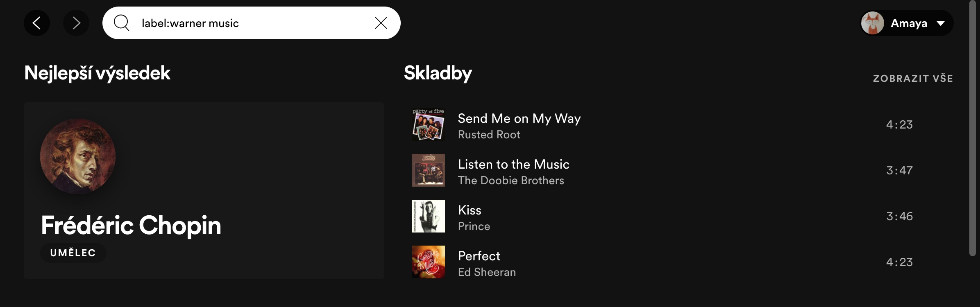Open the Frédéric Chopin top result title
Screen dimensions: 980x307
coord(131,225)
